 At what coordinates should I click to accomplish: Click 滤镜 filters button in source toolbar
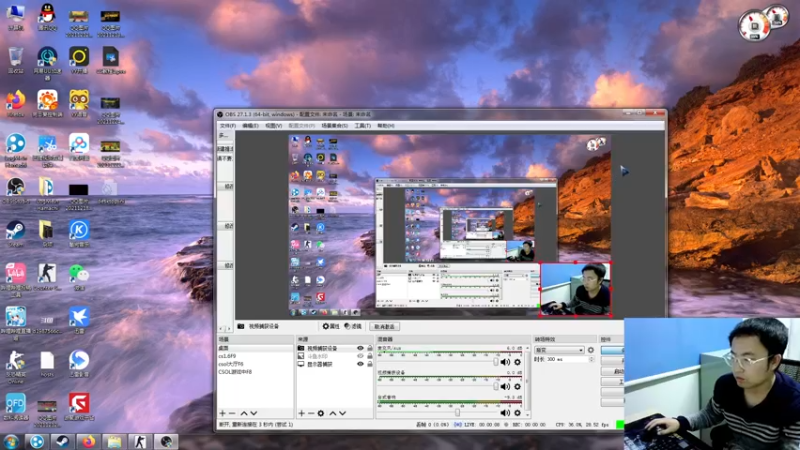(x=353, y=327)
